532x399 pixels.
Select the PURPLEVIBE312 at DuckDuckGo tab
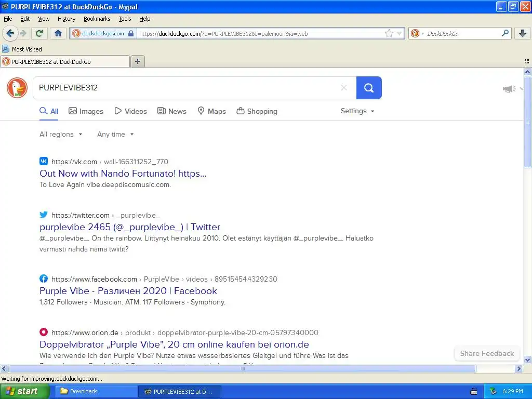tap(65, 61)
